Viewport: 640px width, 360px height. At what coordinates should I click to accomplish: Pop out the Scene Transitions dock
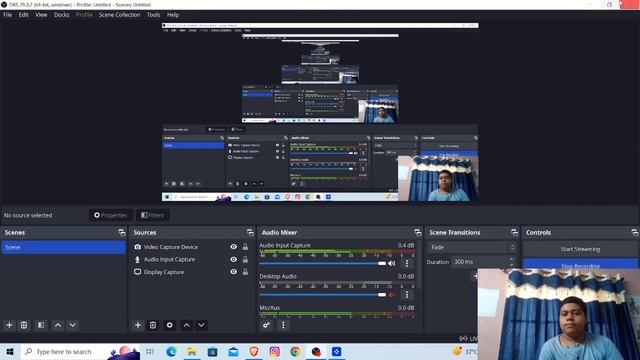514,232
